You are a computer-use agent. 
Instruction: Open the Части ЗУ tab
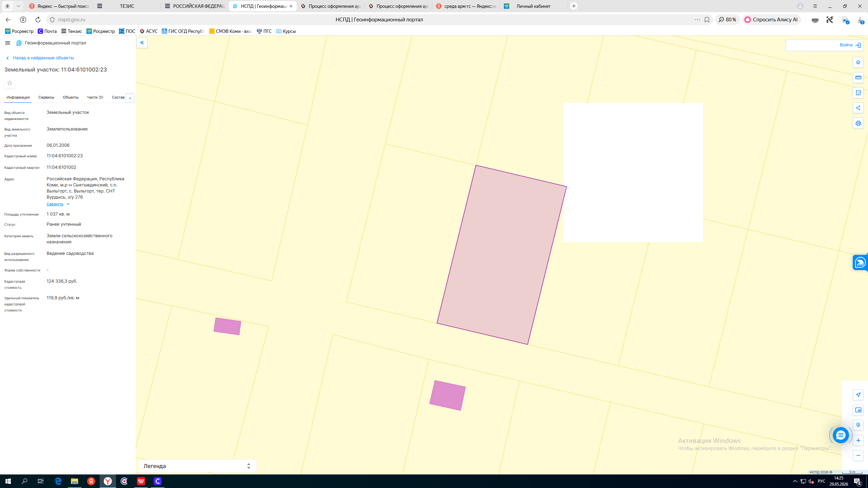coord(95,98)
